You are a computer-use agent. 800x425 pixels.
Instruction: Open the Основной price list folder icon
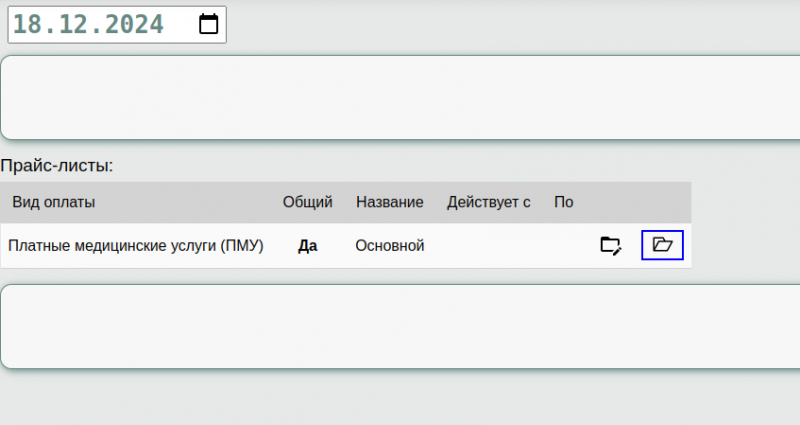(662, 245)
